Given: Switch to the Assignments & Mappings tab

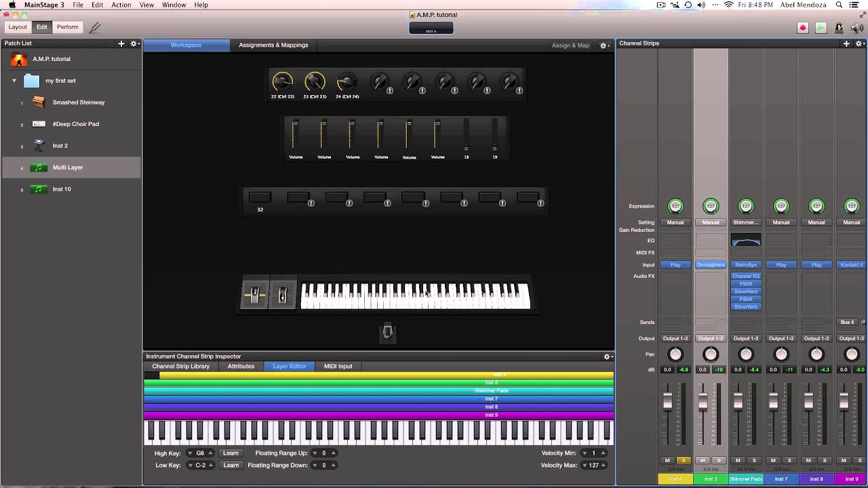Looking at the screenshot, I should (273, 45).
